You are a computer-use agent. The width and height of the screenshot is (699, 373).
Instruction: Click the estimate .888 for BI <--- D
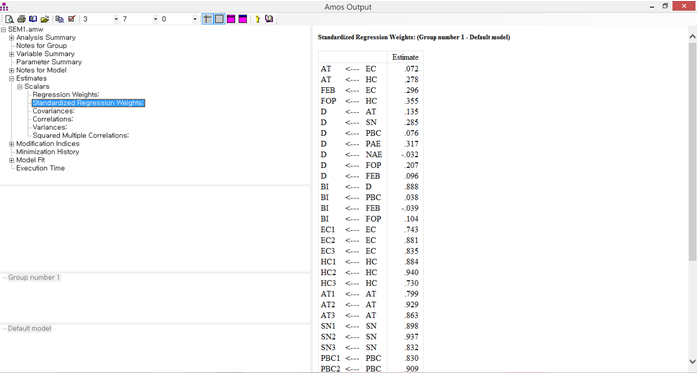(x=411, y=187)
